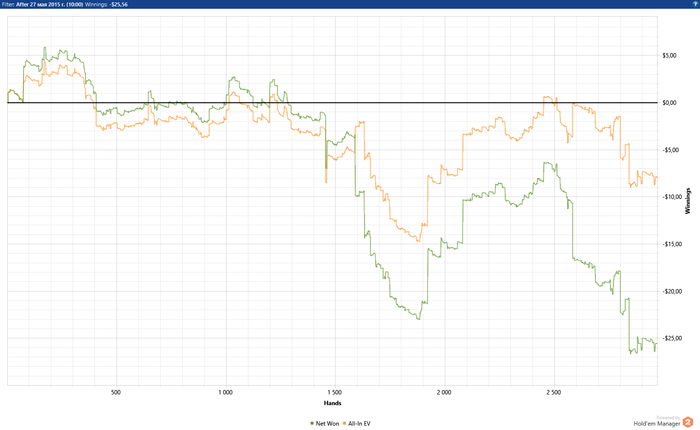Viewport: 700px width, 430px height.
Task: Click the '1 500' x-axis label
Action: 334,392
